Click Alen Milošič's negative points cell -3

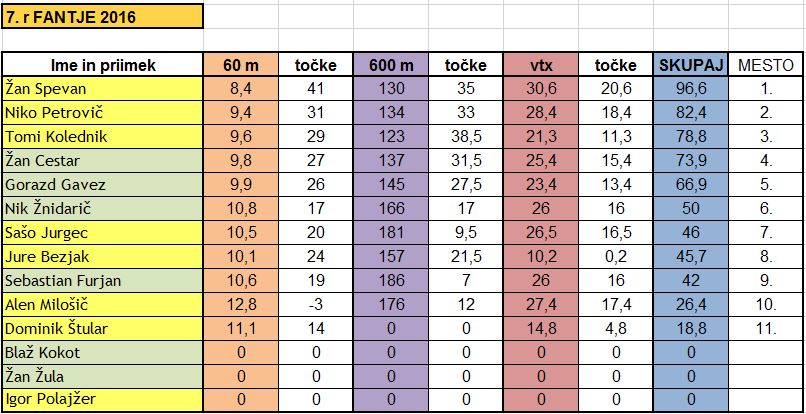click(x=316, y=304)
